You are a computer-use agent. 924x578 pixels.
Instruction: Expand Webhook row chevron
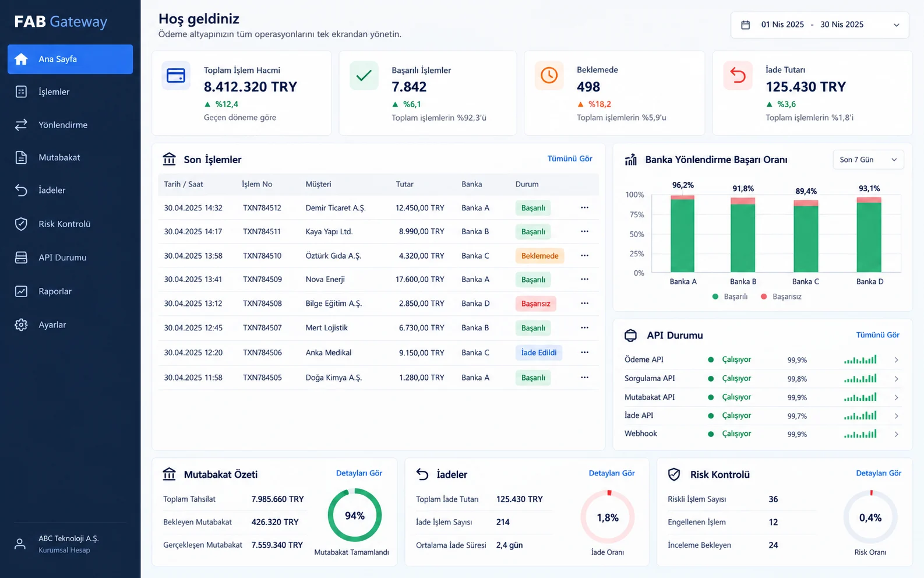click(896, 434)
